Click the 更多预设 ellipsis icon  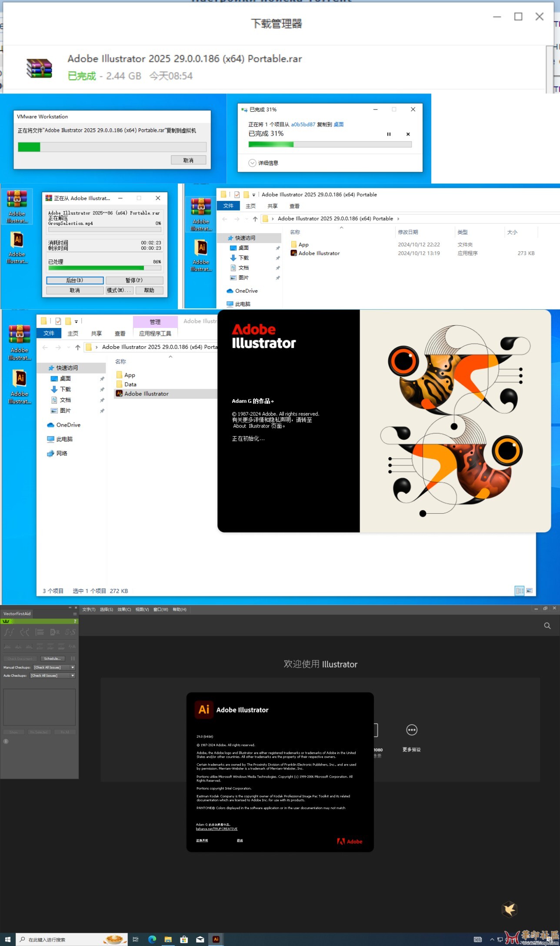pyautogui.click(x=411, y=730)
